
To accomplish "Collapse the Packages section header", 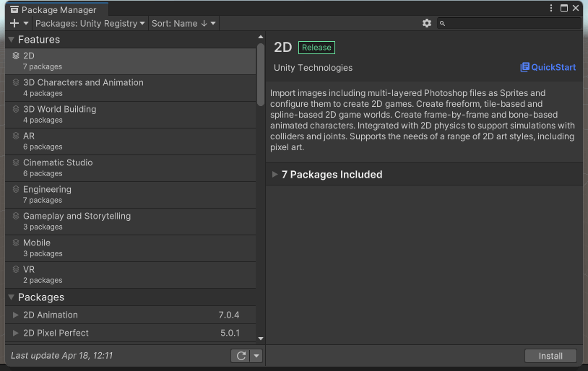I will (12, 297).
